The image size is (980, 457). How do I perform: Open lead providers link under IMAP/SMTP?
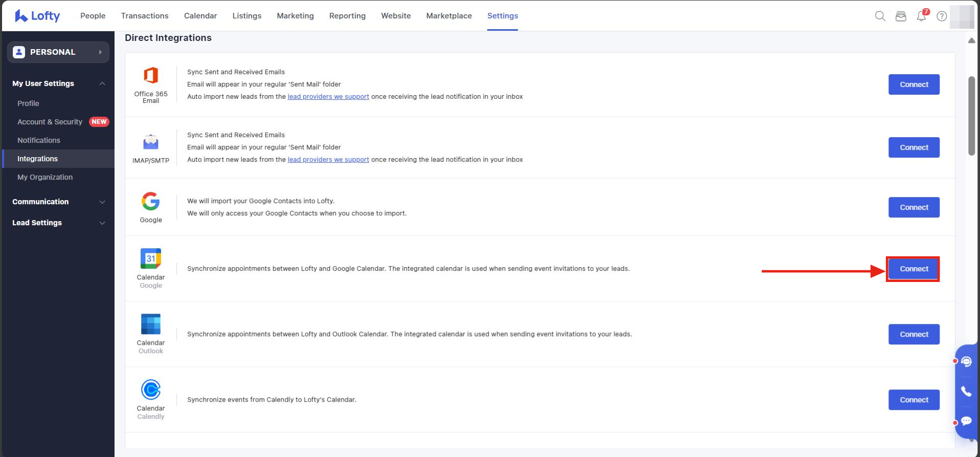tap(328, 160)
